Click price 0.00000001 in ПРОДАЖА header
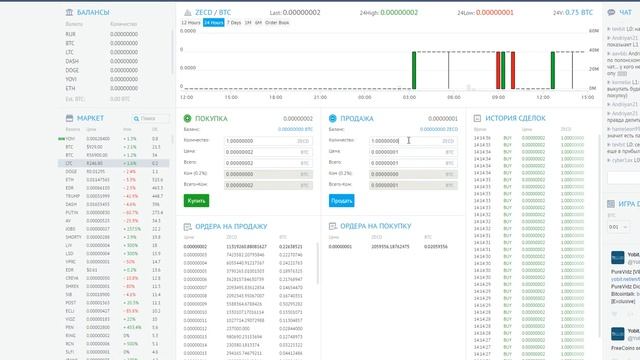The width and height of the screenshot is (640, 360). pyautogui.click(x=443, y=119)
